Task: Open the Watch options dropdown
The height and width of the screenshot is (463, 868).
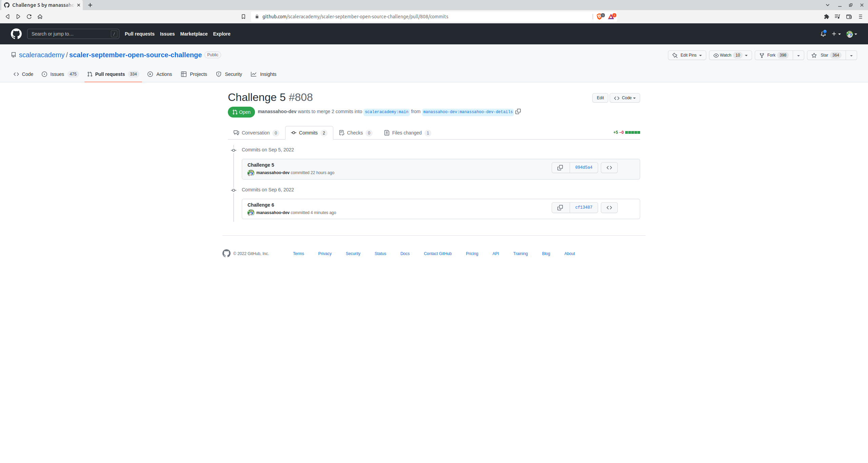Action: pyautogui.click(x=746, y=55)
